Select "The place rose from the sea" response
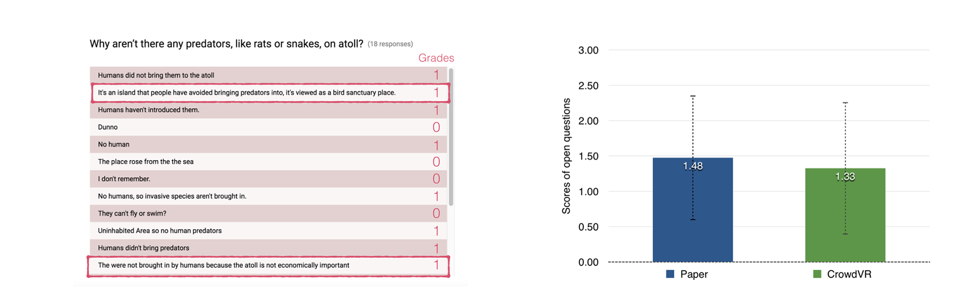This screenshot has width=980, height=306. (x=145, y=162)
